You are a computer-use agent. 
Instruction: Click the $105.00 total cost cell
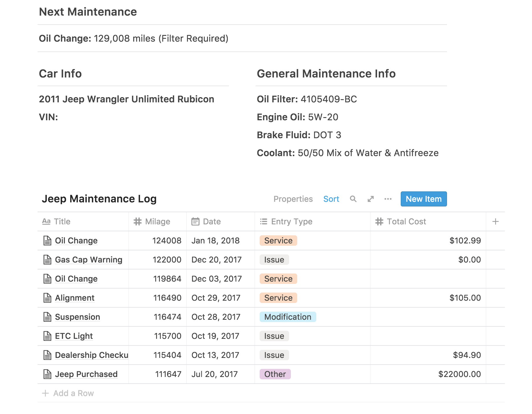pyautogui.click(x=428, y=298)
